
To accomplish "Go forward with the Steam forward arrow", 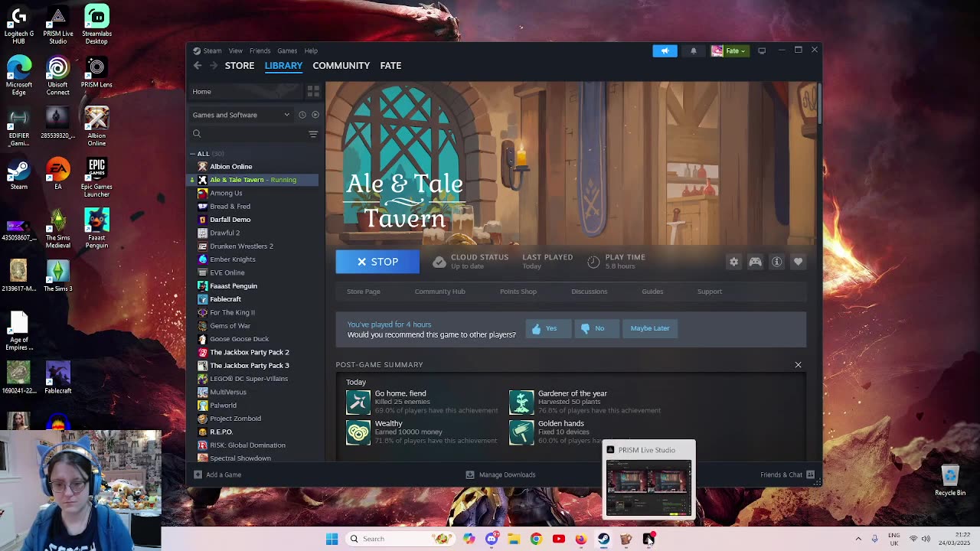I will [214, 66].
